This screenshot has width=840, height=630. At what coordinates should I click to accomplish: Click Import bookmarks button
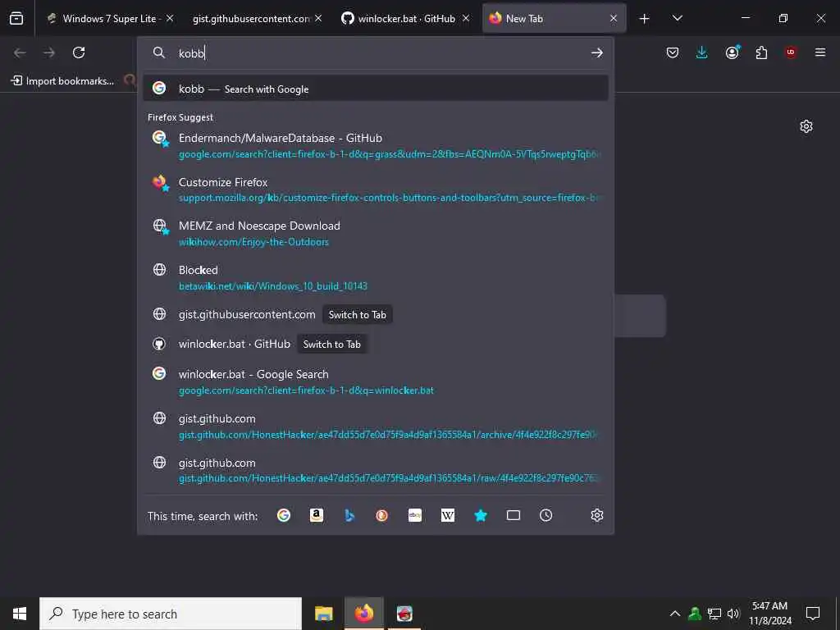click(62, 81)
